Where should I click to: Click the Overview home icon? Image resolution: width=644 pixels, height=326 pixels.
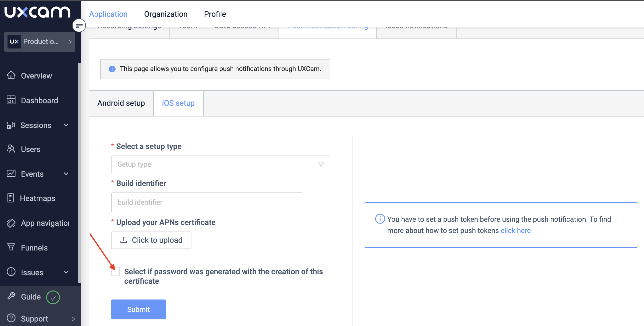click(11, 75)
